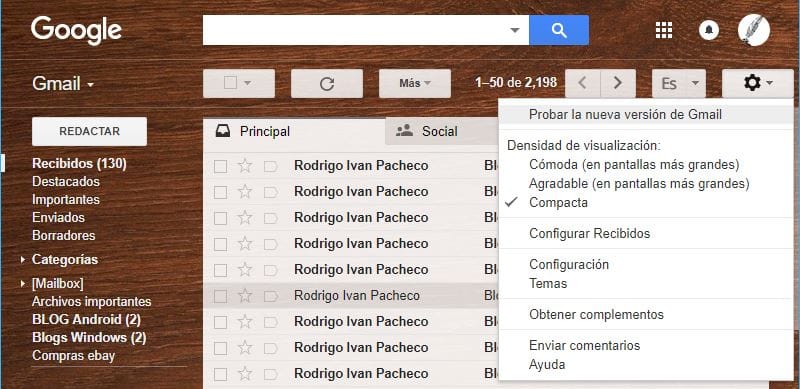Screen dimensions: 800x389
Task: Star the first email in the list
Action: (245, 165)
